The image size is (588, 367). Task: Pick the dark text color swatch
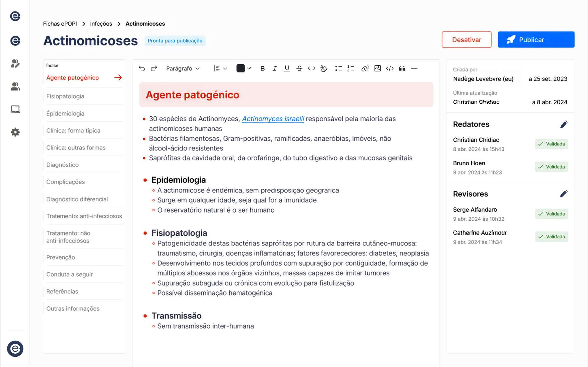point(240,68)
